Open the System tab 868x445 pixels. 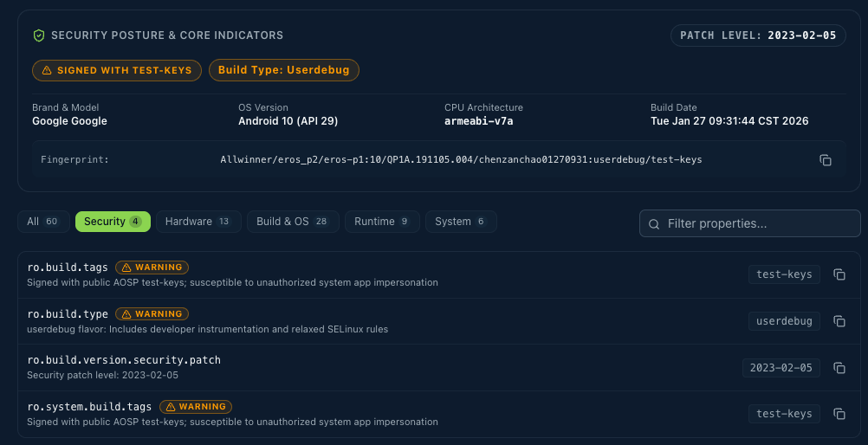pyautogui.click(x=461, y=222)
